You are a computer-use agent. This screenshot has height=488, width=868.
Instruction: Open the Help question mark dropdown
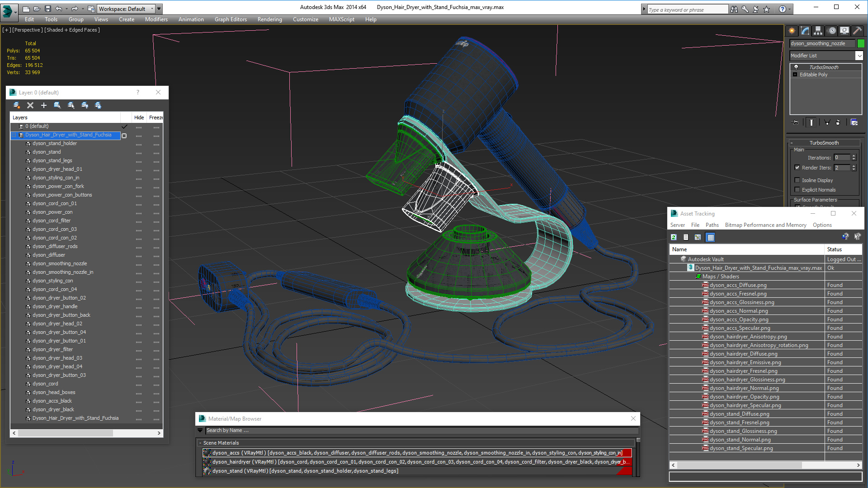790,9
